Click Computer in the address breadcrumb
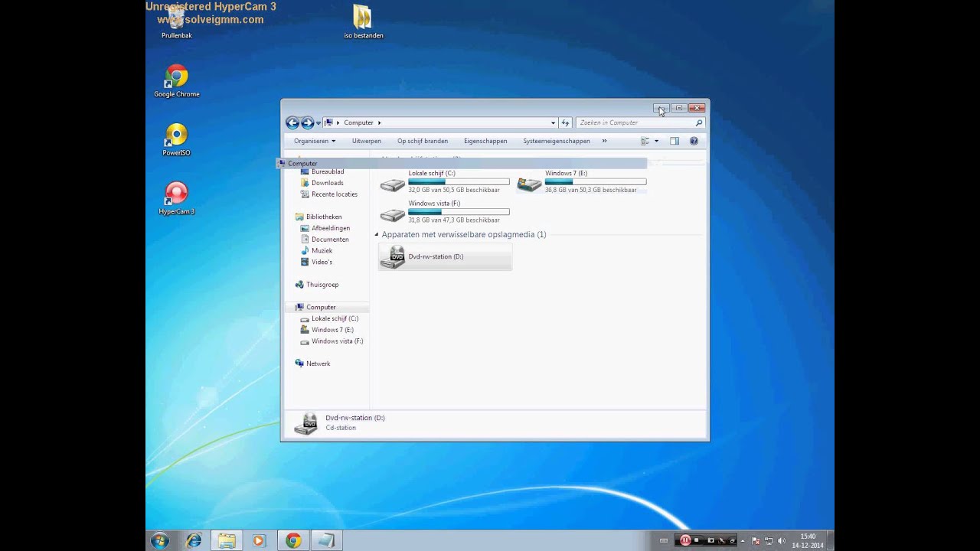The height and width of the screenshot is (551, 980). coord(358,122)
